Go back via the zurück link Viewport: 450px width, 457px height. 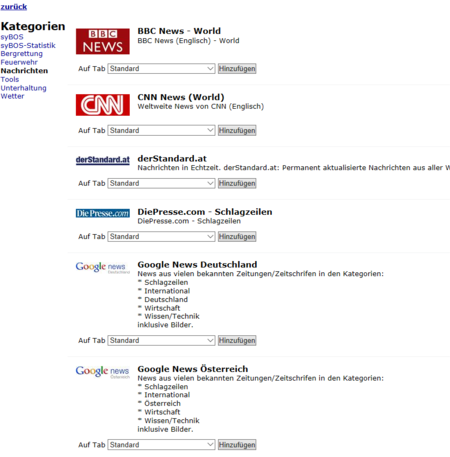(14, 7)
